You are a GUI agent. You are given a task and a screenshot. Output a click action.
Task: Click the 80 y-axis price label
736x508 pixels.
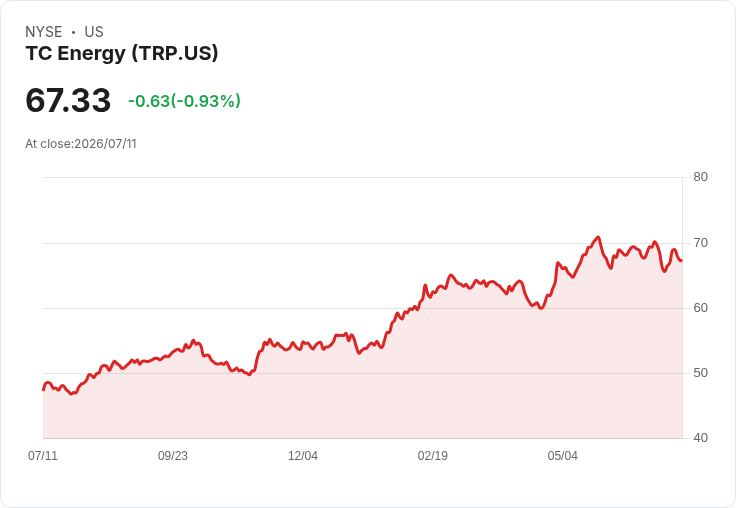coord(700,177)
